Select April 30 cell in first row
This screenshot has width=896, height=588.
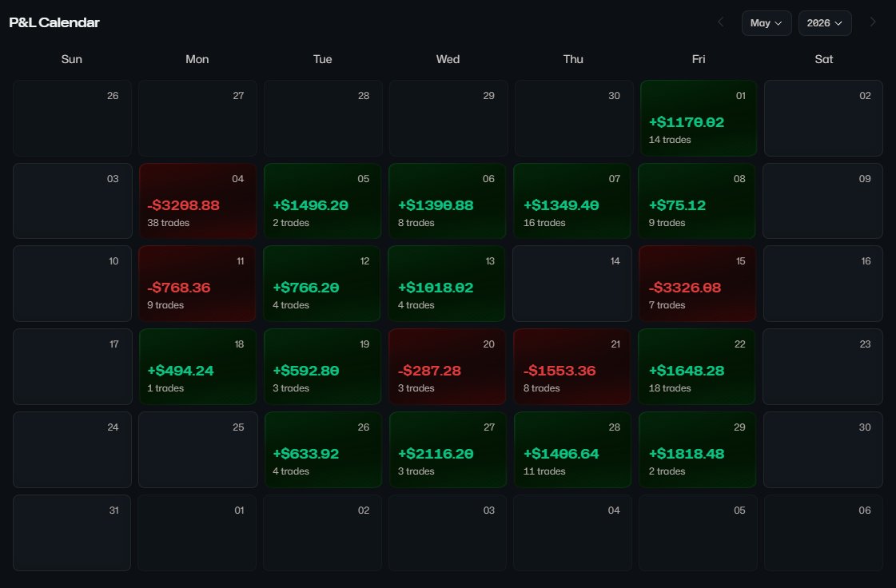click(x=574, y=118)
